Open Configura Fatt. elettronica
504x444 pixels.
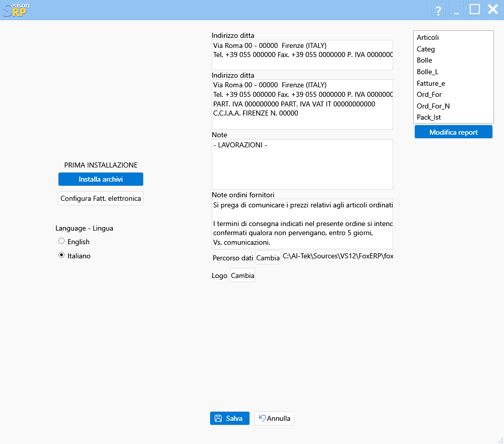(100, 198)
